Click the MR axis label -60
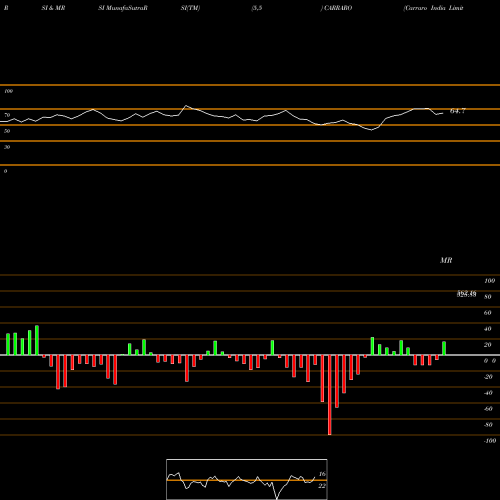The image size is (500, 500). tap(488, 409)
